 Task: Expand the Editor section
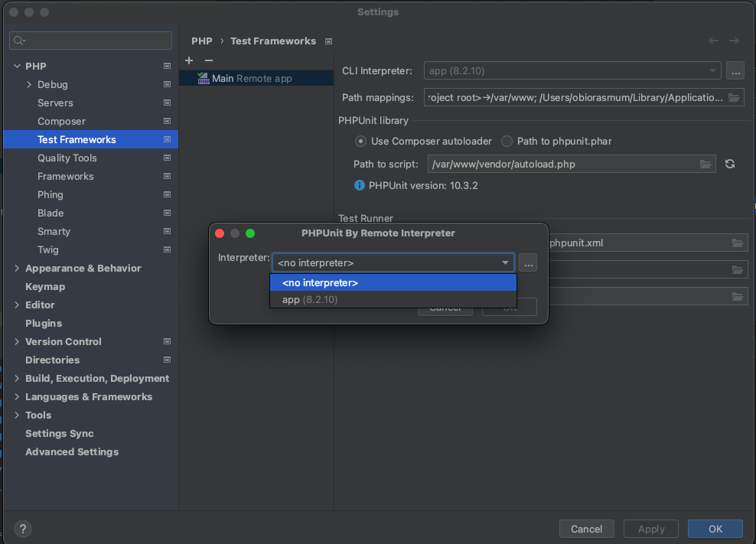[x=17, y=305]
